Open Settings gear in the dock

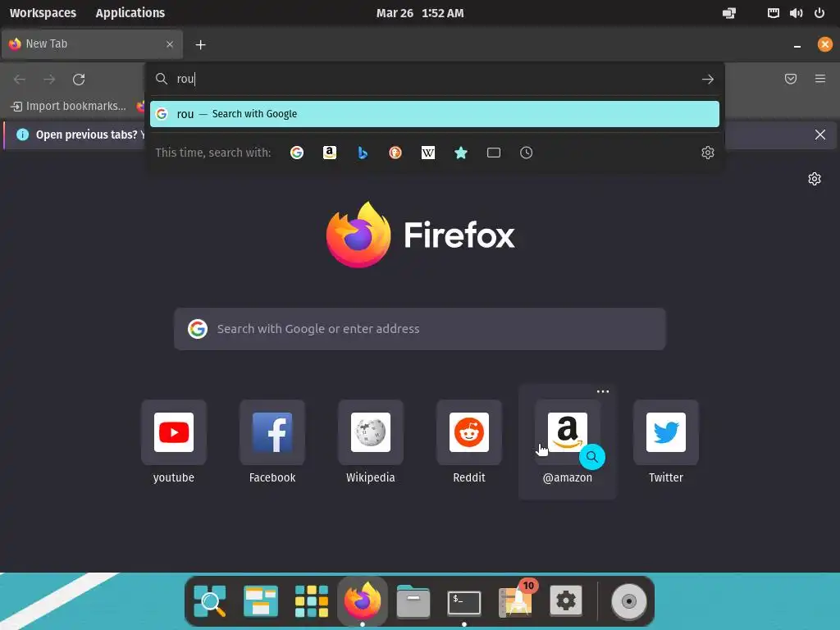[566, 601]
